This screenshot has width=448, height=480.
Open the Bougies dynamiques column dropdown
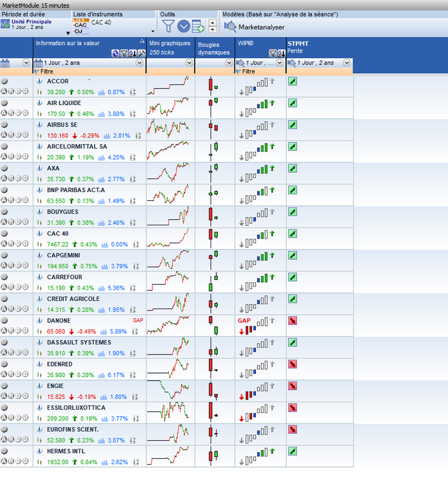coord(228,63)
